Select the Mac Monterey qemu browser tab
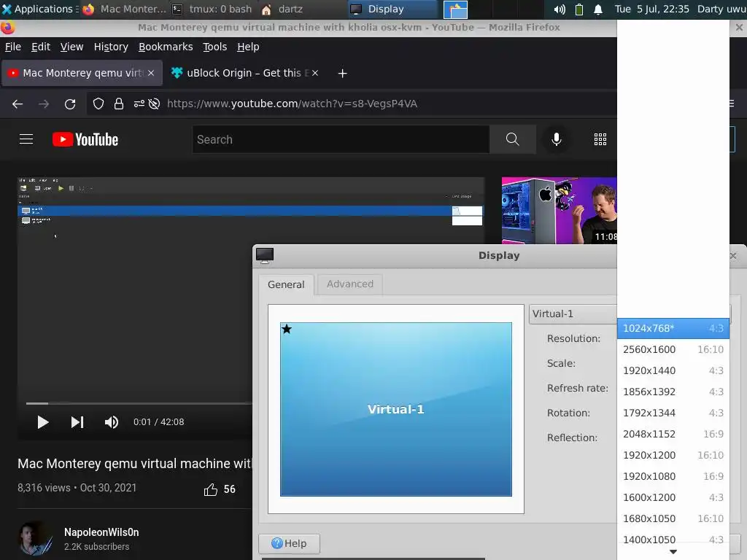 (x=82, y=73)
